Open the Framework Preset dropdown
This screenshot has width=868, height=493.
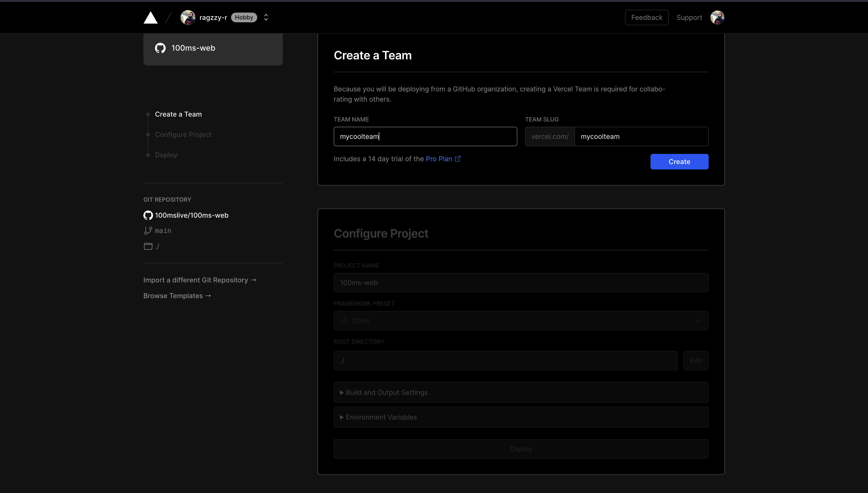point(521,321)
